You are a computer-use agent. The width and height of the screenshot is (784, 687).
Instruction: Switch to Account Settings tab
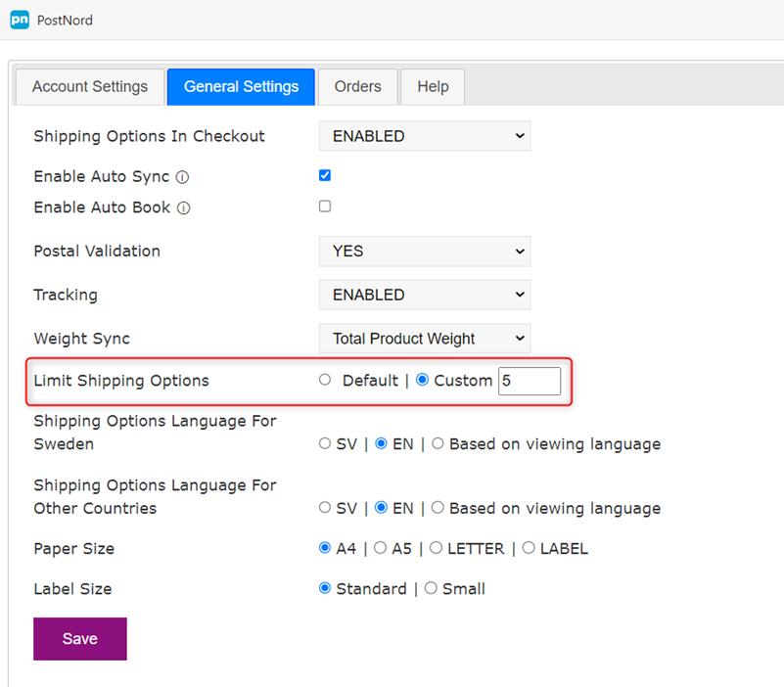click(90, 87)
